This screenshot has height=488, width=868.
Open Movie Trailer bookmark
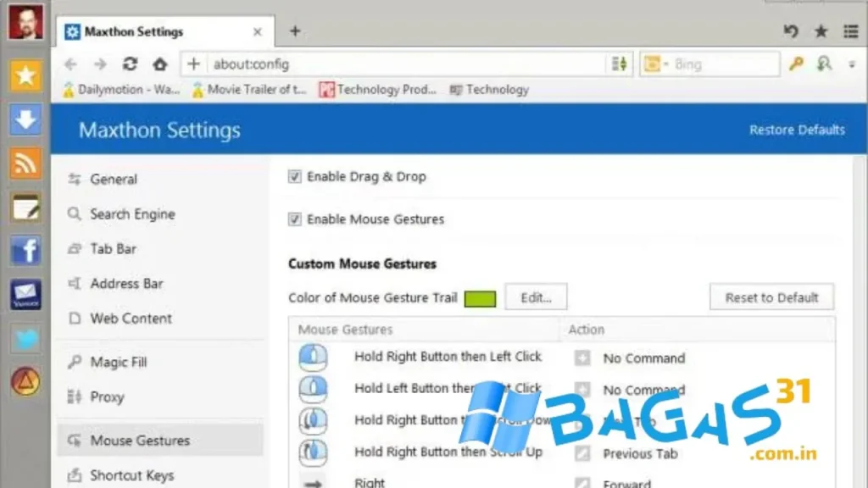pos(249,90)
